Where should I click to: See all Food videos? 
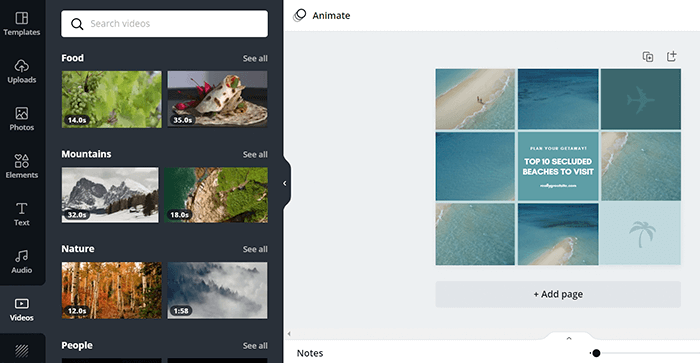coord(255,58)
